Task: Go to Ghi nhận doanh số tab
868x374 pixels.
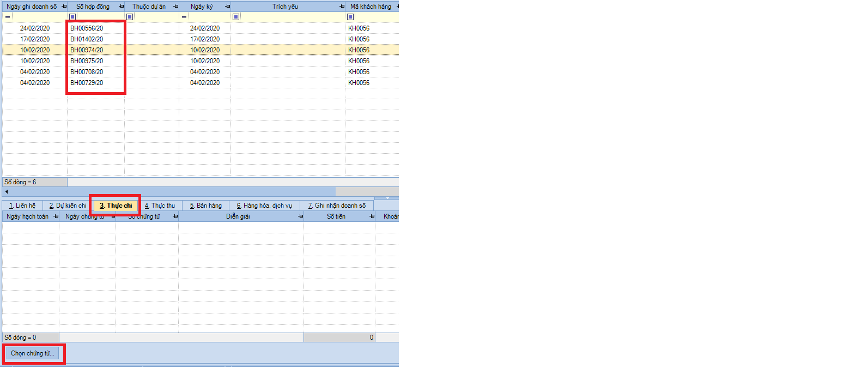Action: pyautogui.click(x=337, y=206)
